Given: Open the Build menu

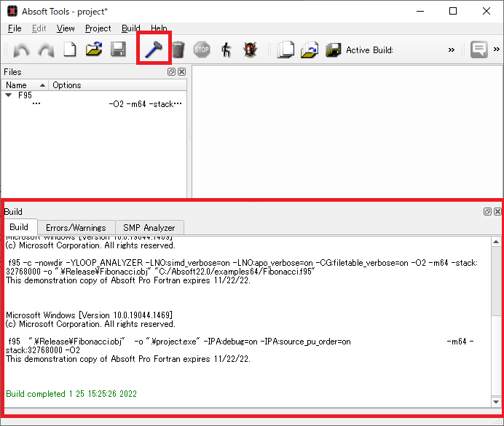Looking at the screenshot, I should [130, 28].
